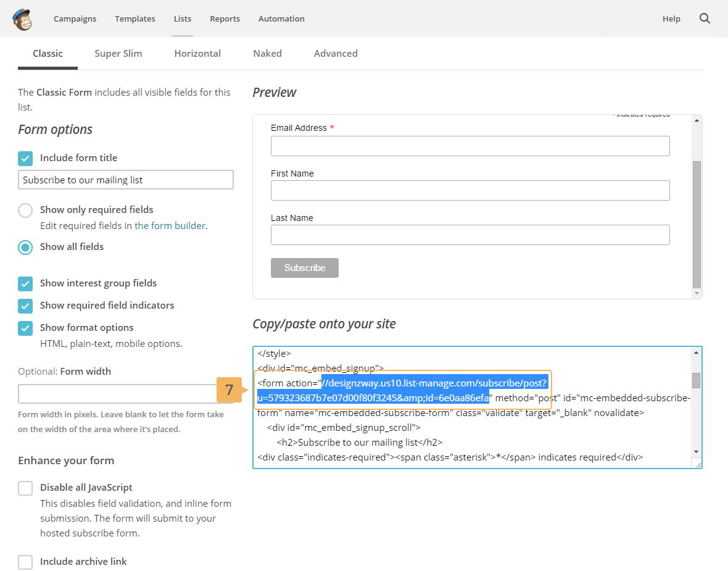
Task: Toggle Show required field indicators
Action: 25,306
